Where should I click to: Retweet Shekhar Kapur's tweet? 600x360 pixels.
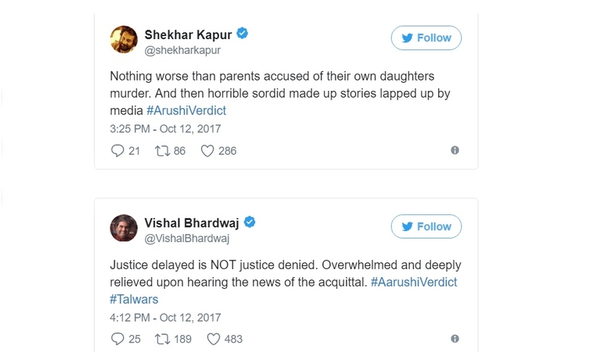(x=162, y=151)
